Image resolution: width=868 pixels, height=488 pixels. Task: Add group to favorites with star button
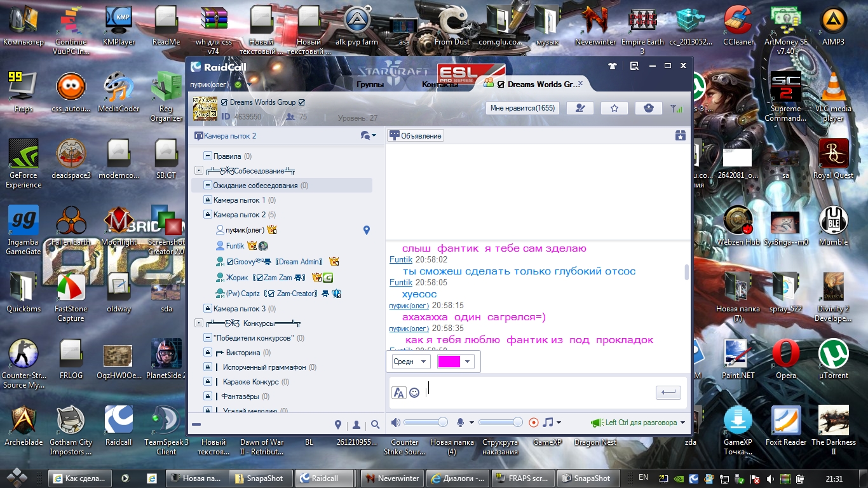pos(614,108)
